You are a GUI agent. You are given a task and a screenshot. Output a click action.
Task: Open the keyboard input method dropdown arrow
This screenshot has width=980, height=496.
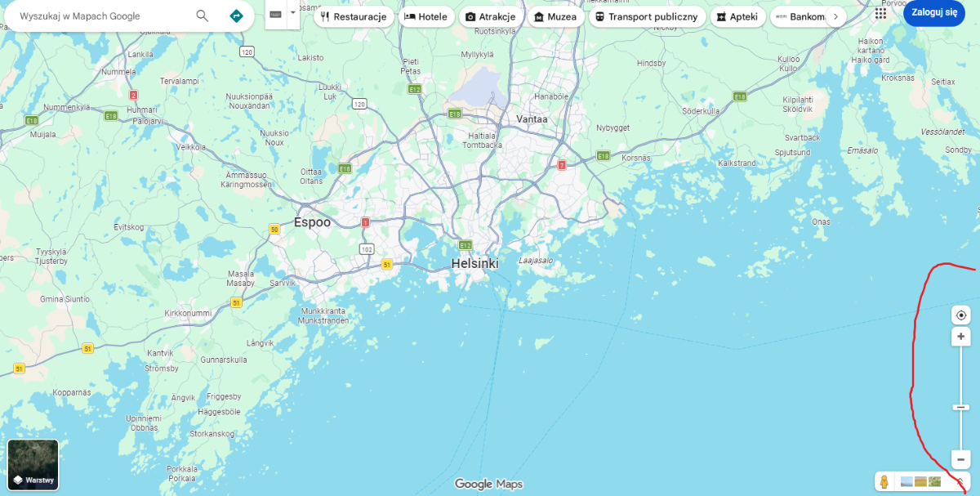(x=293, y=14)
